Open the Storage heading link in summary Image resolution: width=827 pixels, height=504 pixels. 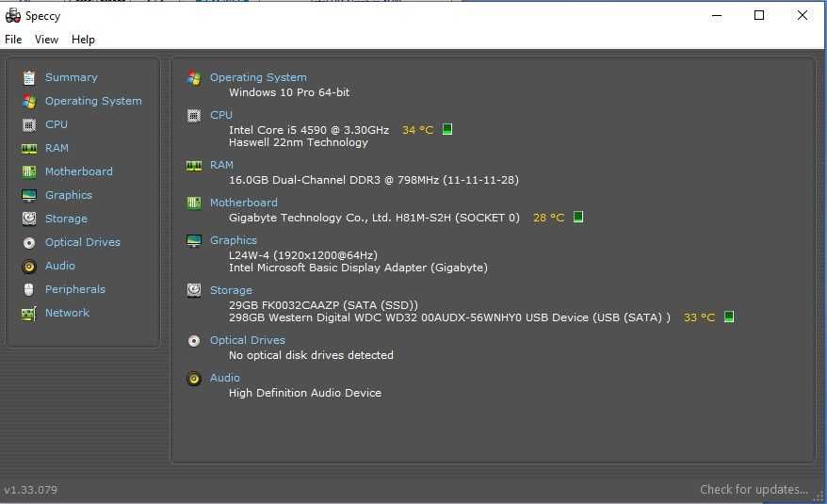click(231, 290)
